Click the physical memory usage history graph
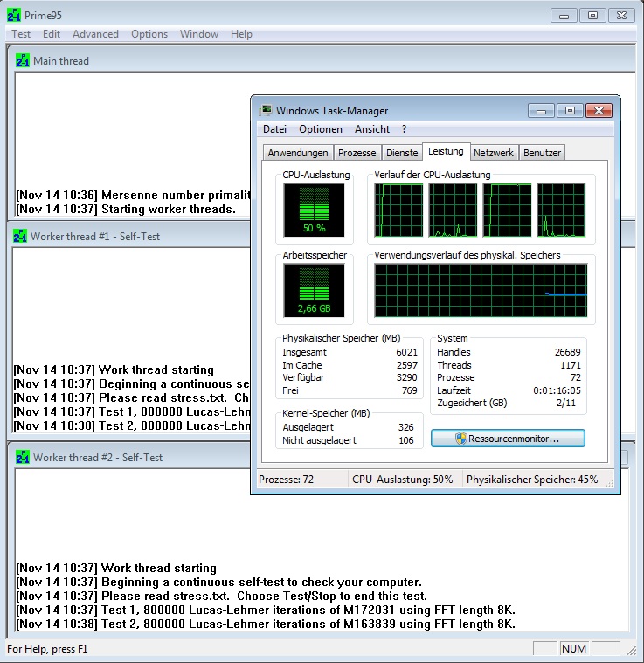The image size is (644, 663). pos(481,291)
